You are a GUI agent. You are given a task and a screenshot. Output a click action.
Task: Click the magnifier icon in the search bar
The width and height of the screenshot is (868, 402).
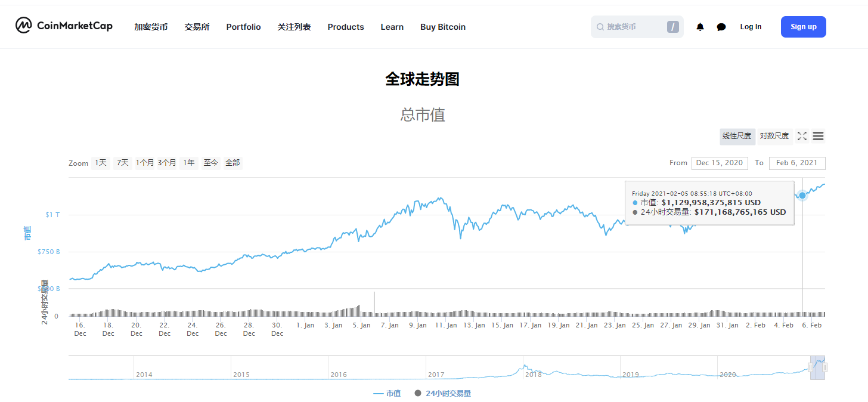pyautogui.click(x=599, y=26)
